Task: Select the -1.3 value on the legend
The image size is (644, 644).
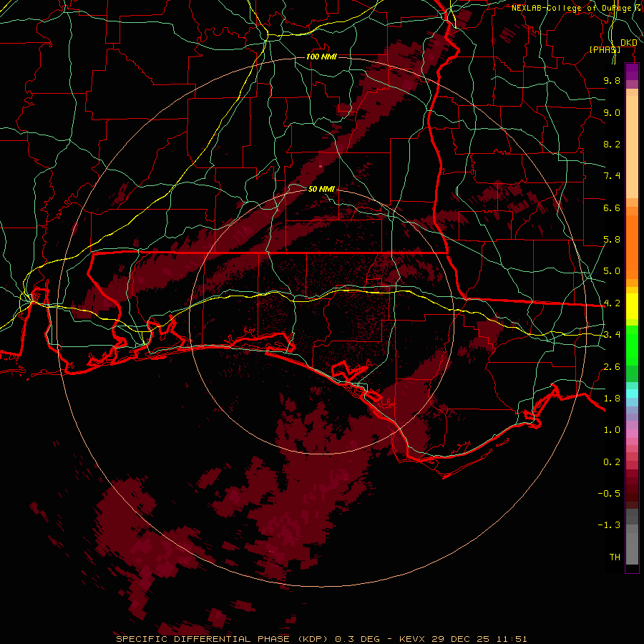Action: click(x=609, y=525)
